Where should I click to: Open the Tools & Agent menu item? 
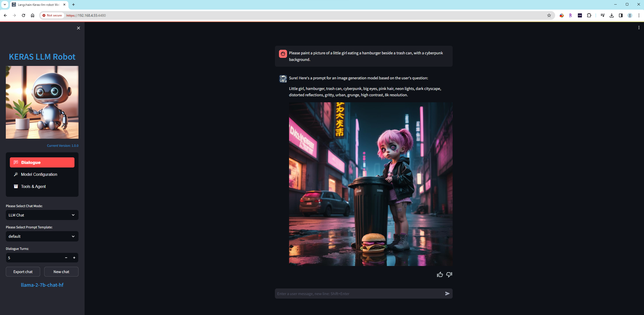(x=33, y=186)
